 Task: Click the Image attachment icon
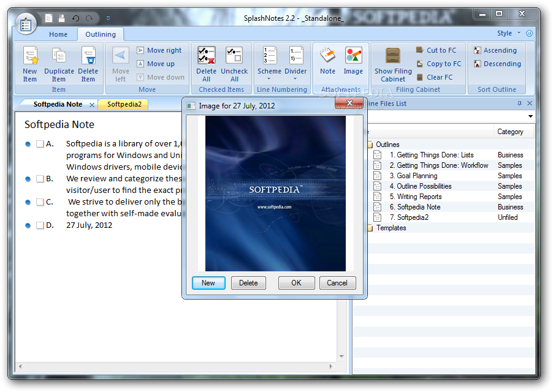click(353, 55)
